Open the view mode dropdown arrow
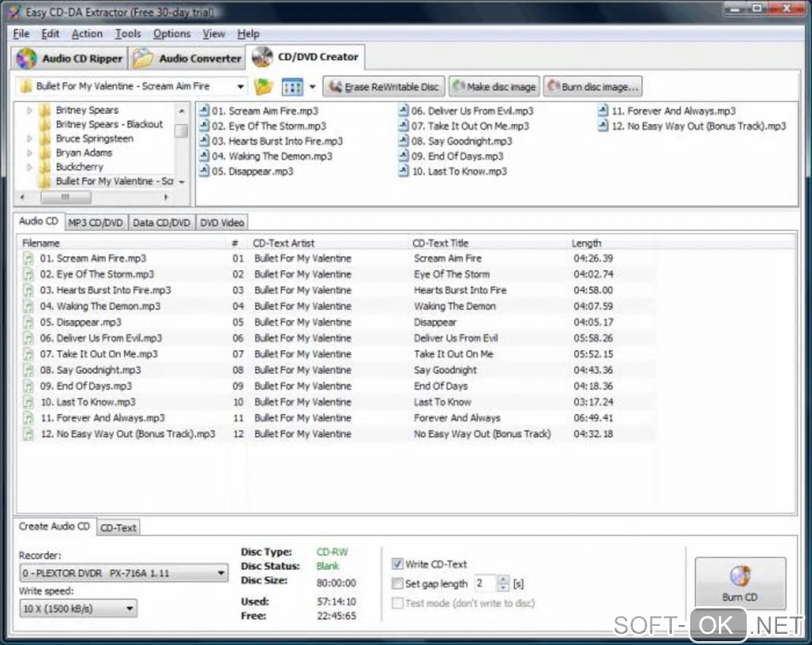 312,87
